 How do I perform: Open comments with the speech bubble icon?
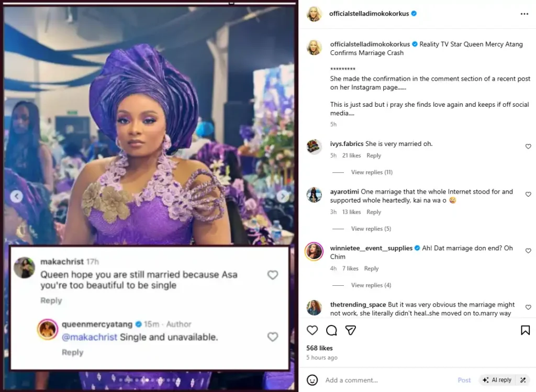(x=331, y=330)
